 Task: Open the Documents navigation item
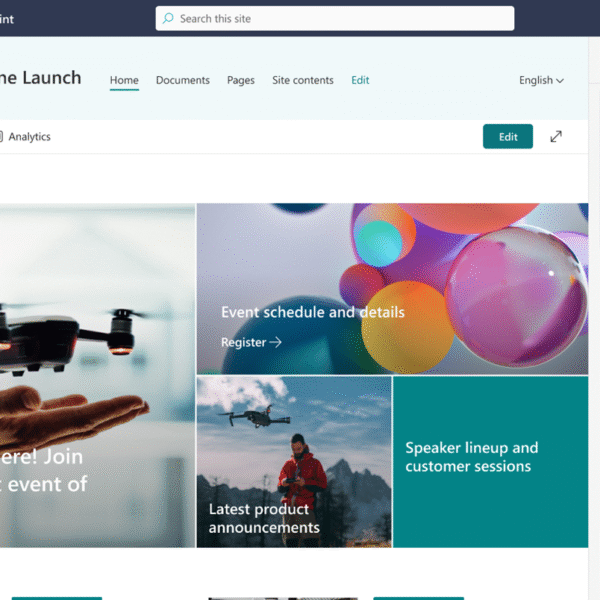point(183,80)
